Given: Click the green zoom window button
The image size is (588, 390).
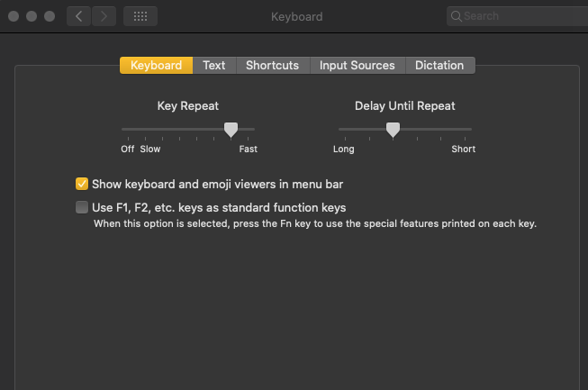Looking at the screenshot, I should pos(49,16).
